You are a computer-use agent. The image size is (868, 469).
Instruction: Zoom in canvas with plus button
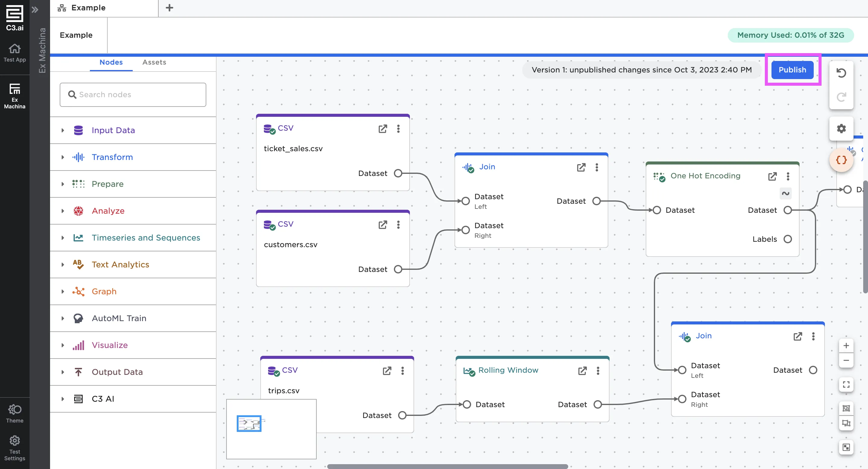[x=846, y=346]
